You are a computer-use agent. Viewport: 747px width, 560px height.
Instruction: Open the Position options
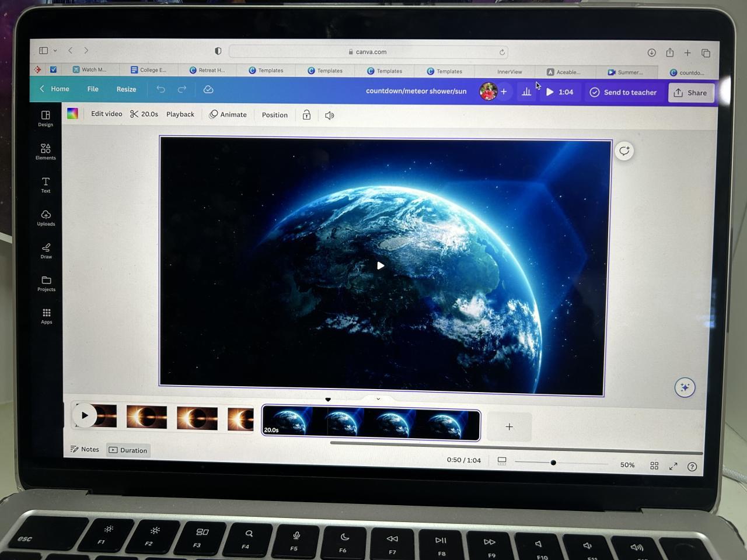coord(275,115)
